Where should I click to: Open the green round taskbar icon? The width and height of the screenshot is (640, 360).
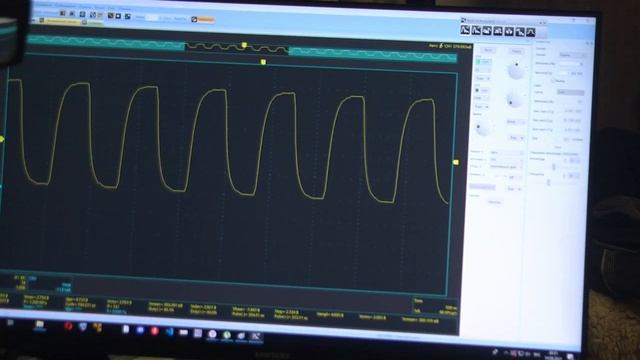tap(227, 335)
